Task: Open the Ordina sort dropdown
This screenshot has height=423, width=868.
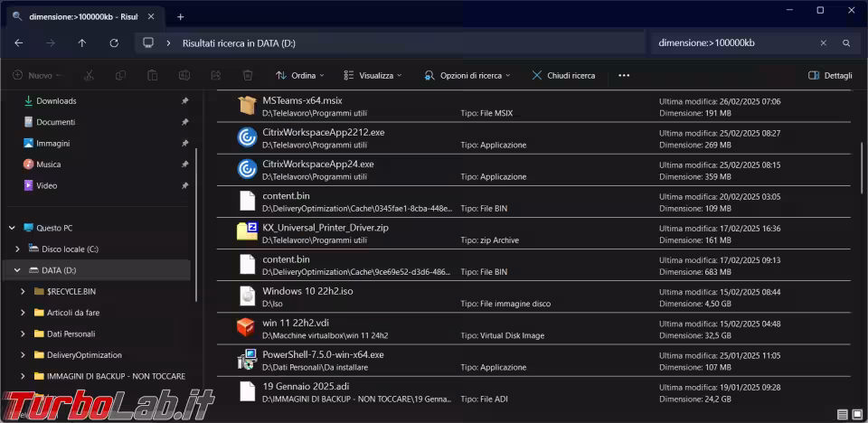Action: pyautogui.click(x=300, y=75)
